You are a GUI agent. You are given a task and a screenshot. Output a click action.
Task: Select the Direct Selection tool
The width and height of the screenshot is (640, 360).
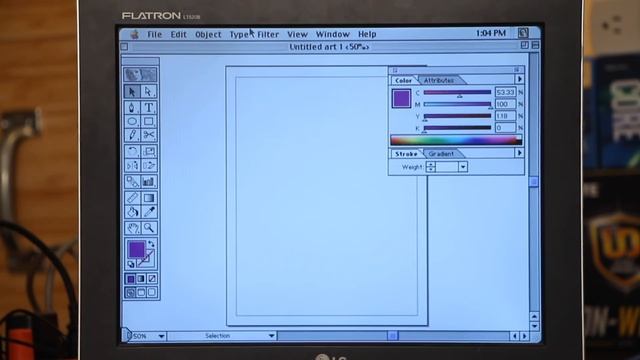tap(149, 91)
